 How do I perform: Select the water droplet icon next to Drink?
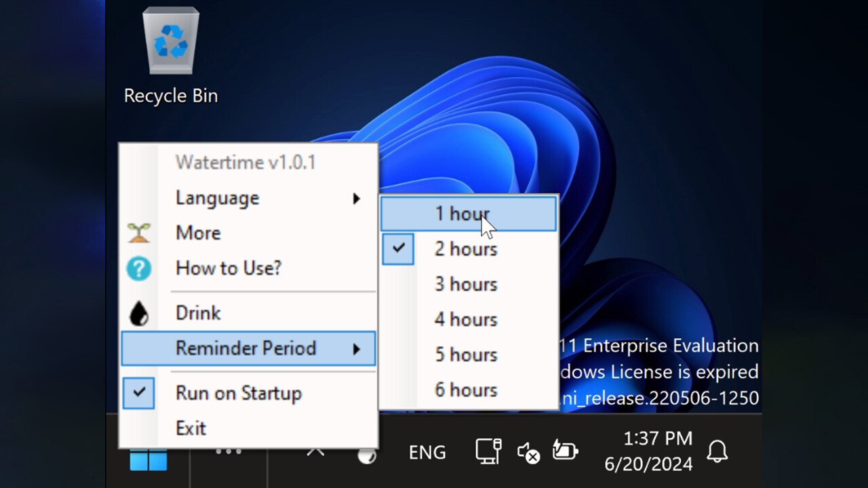click(x=138, y=312)
